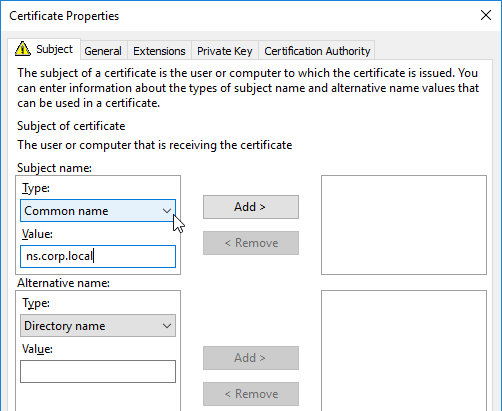Go to Certification Authority tab
Image resolution: width=502 pixels, height=411 pixels.
point(317,51)
